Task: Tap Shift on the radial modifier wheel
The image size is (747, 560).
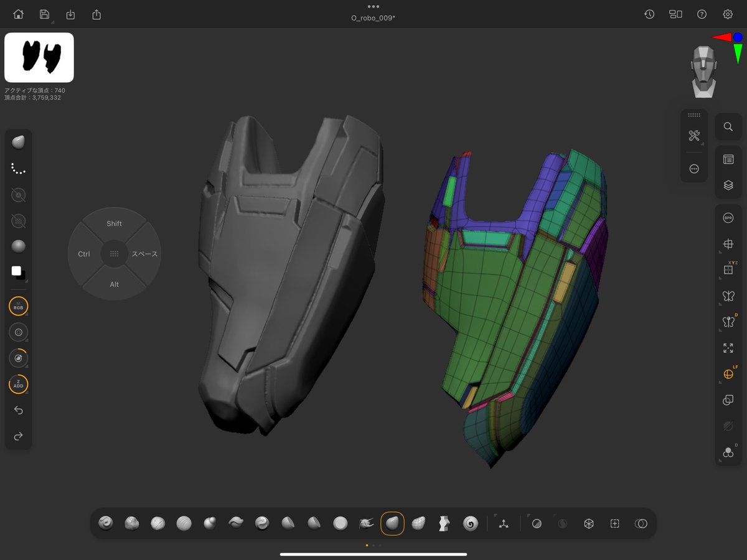Action: (114, 223)
